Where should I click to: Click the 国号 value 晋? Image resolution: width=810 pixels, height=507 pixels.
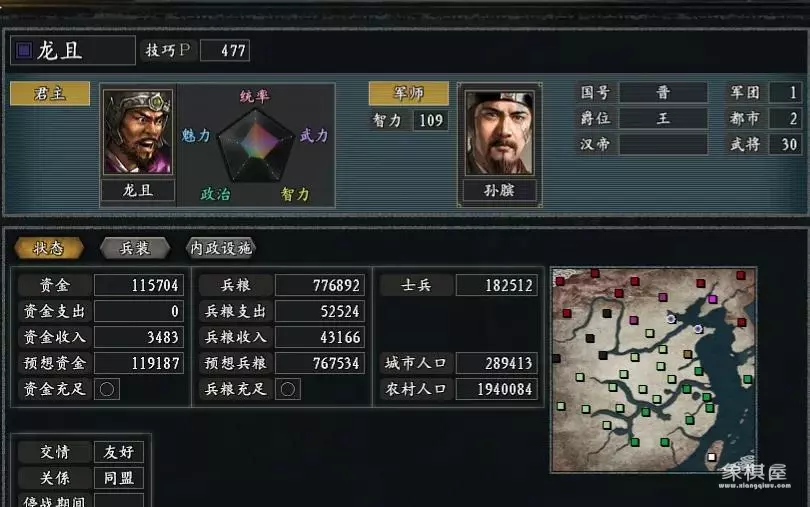[663, 93]
